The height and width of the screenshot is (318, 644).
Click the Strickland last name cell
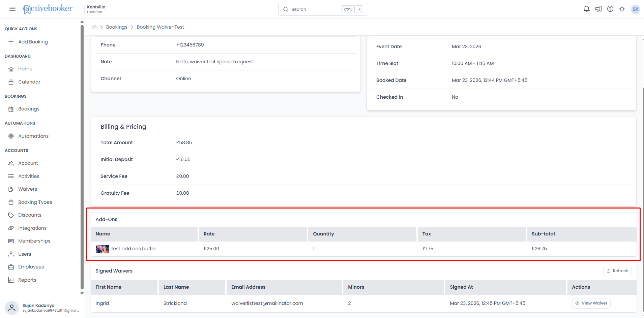pos(175,303)
